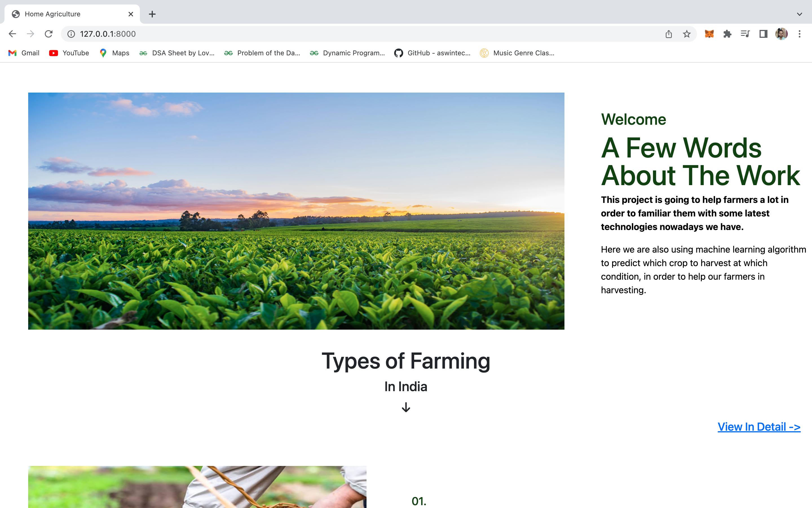Click the 01. number label

(419, 501)
